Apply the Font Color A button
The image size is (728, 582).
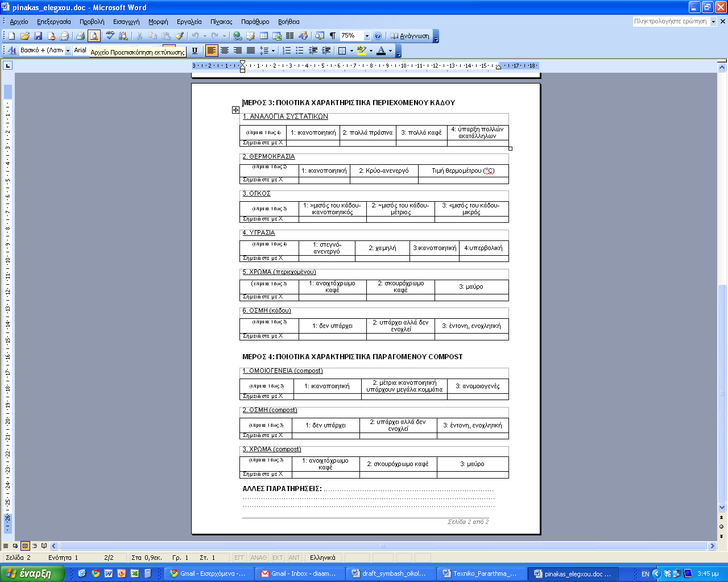[381, 51]
